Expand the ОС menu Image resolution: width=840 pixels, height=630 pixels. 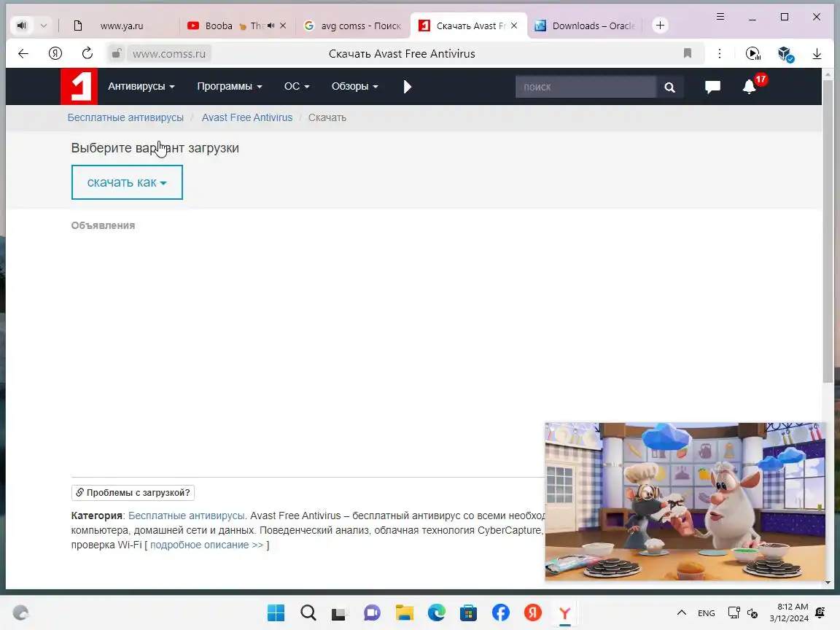(297, 86)
